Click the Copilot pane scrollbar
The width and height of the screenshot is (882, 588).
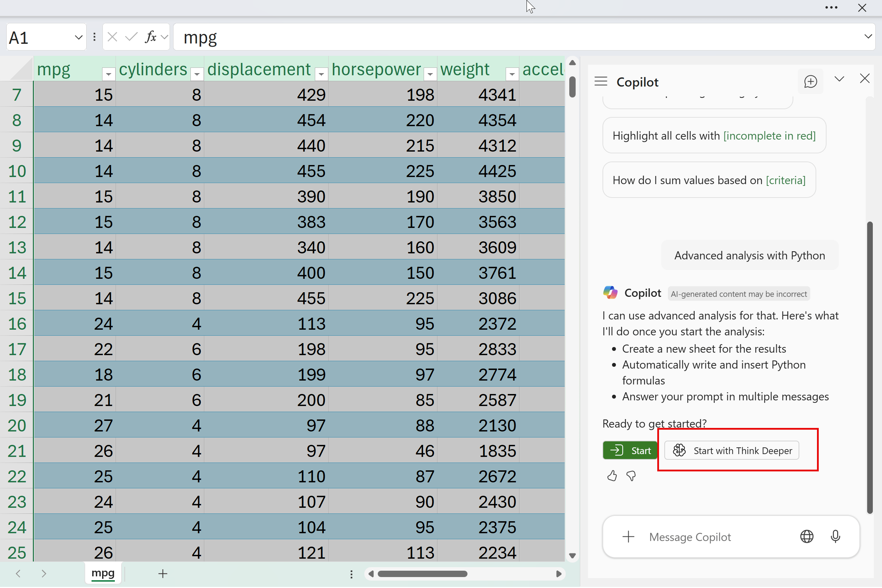[870, 367]
